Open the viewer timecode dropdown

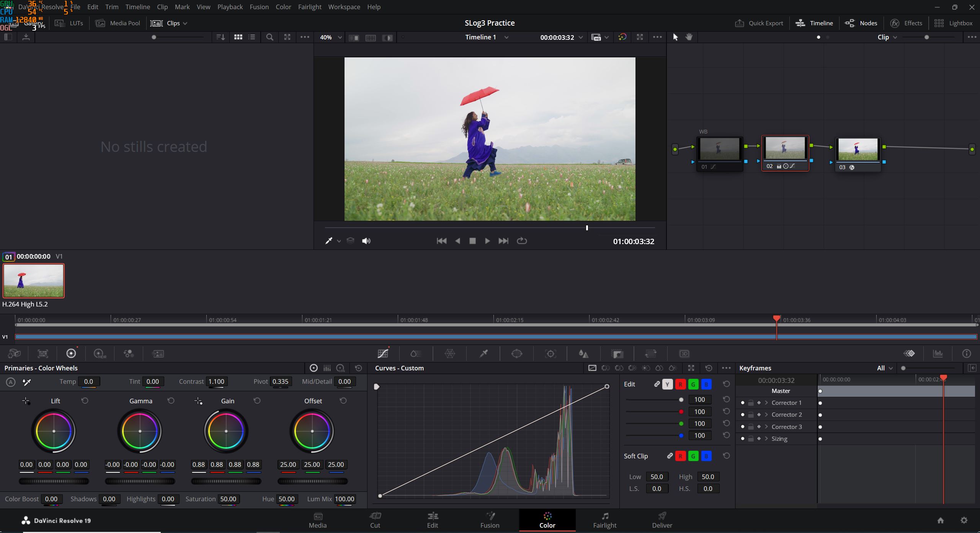coord(581,37)
